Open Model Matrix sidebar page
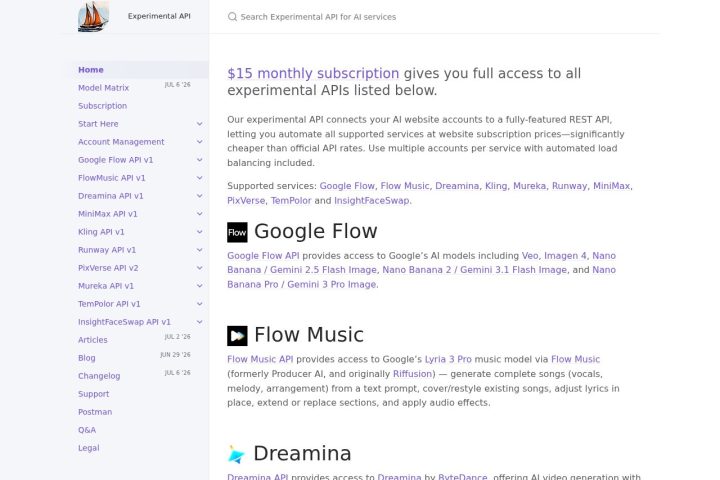Screen dimensions: 720x480 pos(103,88)
